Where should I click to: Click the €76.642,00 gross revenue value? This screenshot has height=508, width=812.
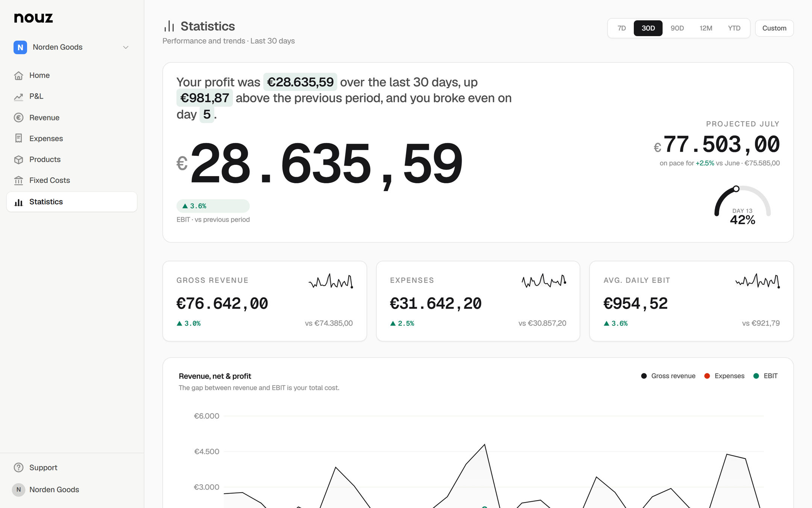coord(222,304)
